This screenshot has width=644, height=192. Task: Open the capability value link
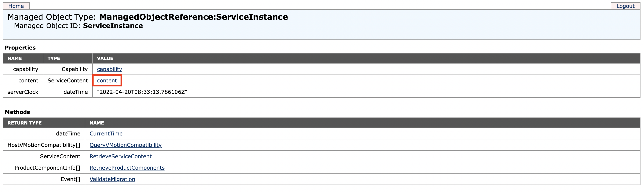[x=110, y=69]
